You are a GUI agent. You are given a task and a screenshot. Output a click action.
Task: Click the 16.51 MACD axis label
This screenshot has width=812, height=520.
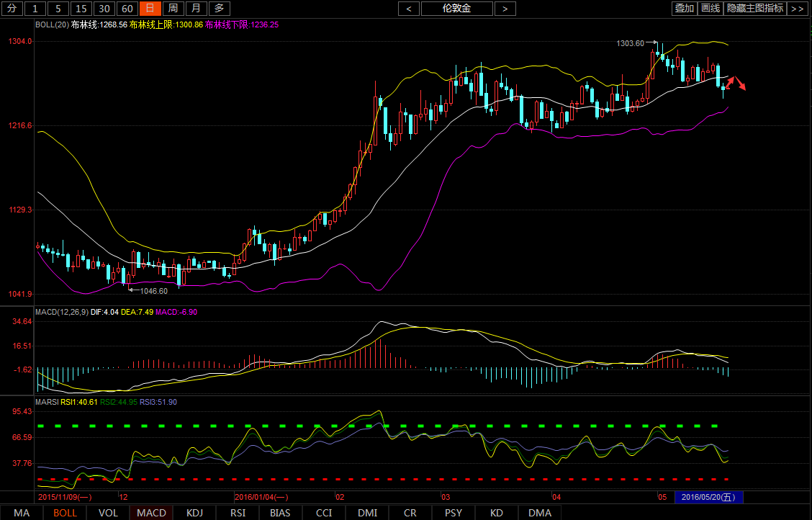point(22,346)
